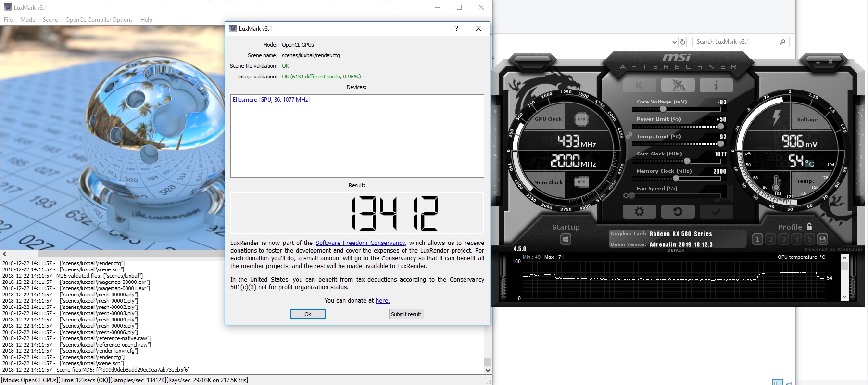Click the Explorer search magnifier icon
This screenshot has width=868, height=385.
click(782, 42)
